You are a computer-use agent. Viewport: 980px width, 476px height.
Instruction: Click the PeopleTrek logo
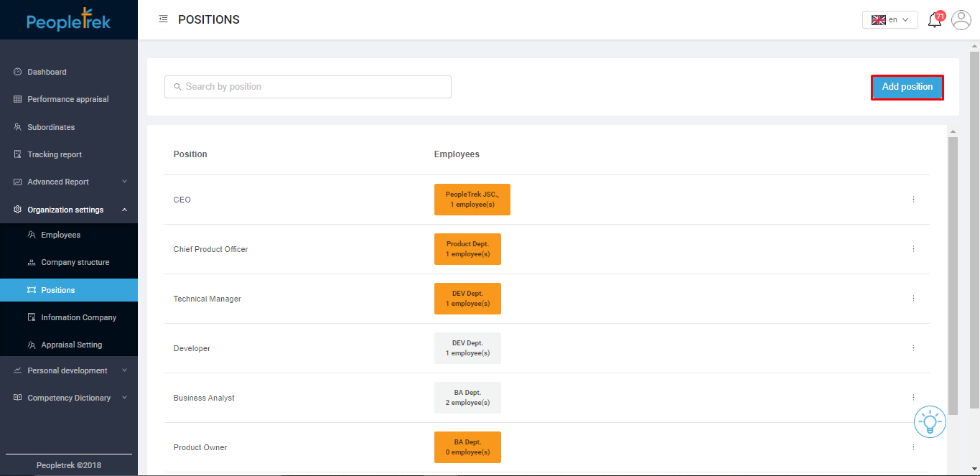(69, 20)
